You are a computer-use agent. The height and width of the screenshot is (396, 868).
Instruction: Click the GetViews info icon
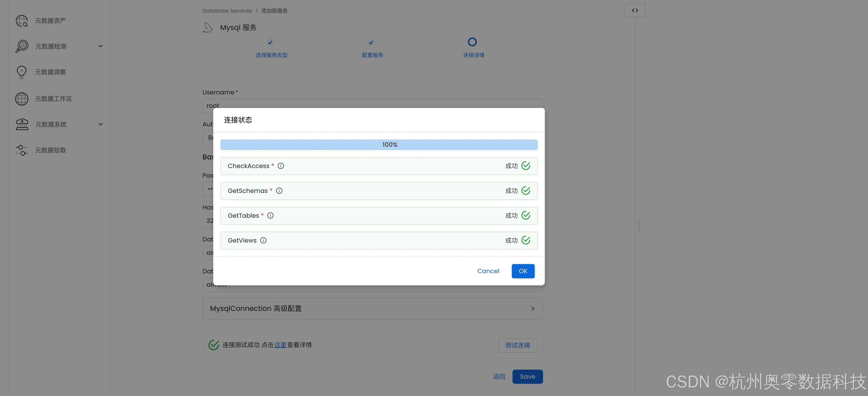tap(263, 240)
